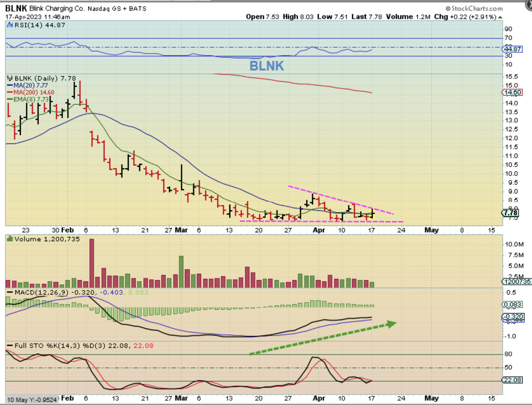Click the EMA(8) 7.73 legend entry
The height and width of the screenshot is (405, 532).
pos(28,99)
